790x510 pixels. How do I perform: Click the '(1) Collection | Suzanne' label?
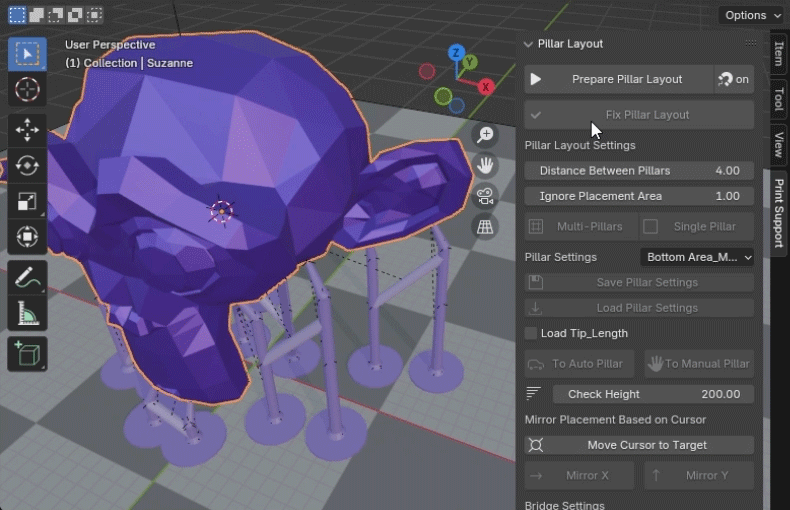(x=129, y=63)
